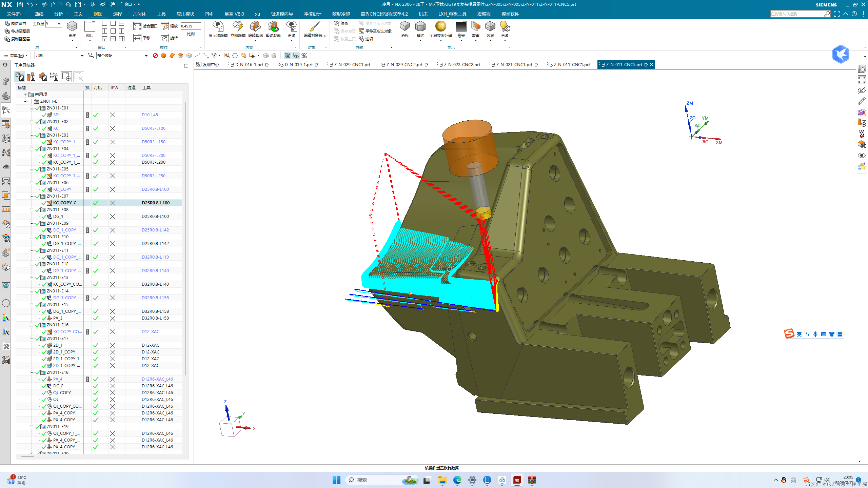Screen dimensions: 868x488
Task: Open the 菜单(M) dropdown menu
Action: [16, 56]
